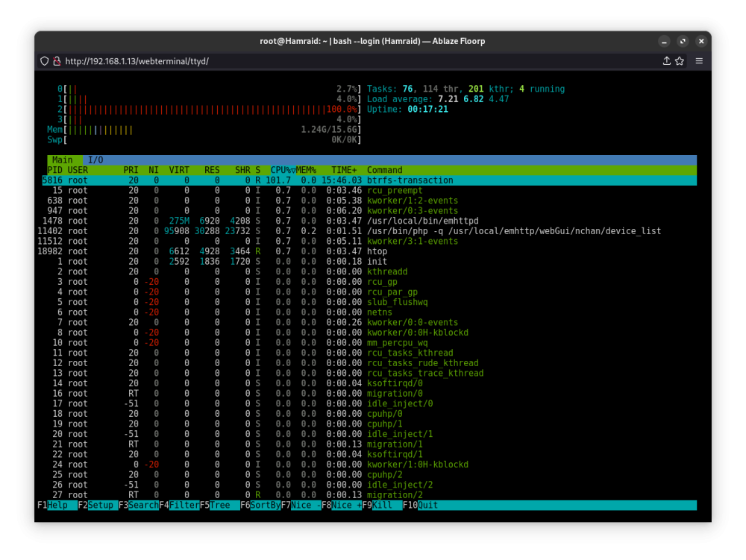Click the Mem usage meter bar
The height and width of the screenshot is (560, 746).
tap(204, 130)
